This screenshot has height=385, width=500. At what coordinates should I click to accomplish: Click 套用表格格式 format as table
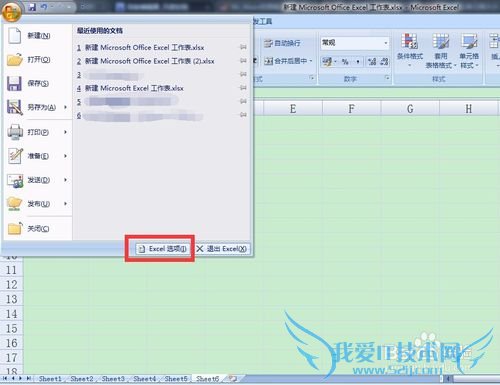tap(441, 50)
